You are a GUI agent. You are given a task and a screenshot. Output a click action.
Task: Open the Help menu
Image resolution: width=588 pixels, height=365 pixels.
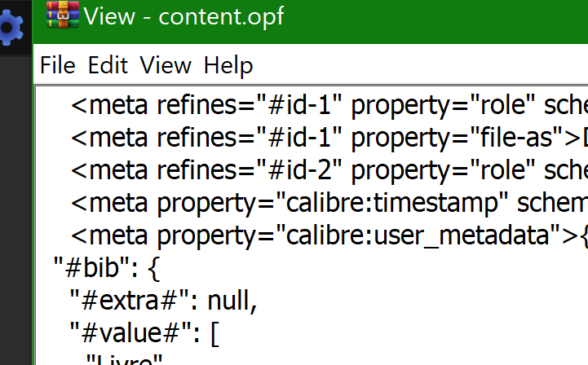point(228,65)
